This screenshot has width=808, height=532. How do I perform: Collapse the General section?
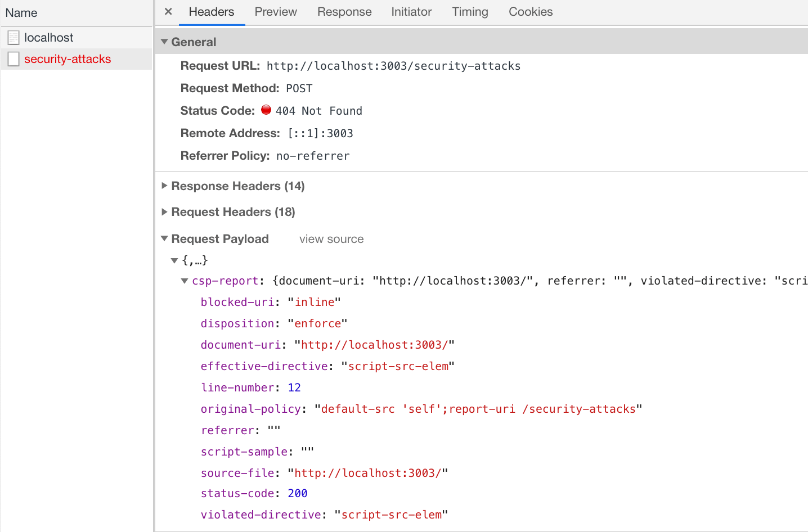click(x=164, y=41)
